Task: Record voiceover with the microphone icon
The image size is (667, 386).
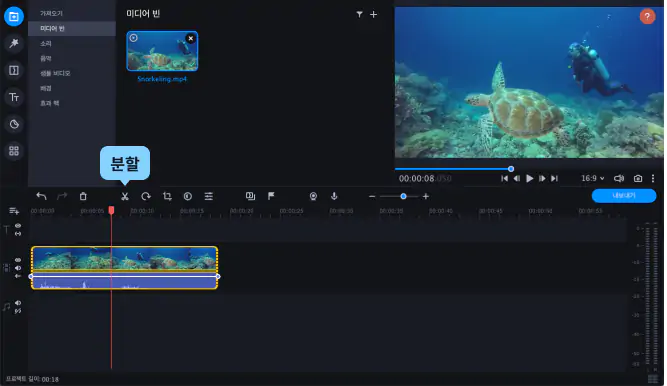Action: 334,196
